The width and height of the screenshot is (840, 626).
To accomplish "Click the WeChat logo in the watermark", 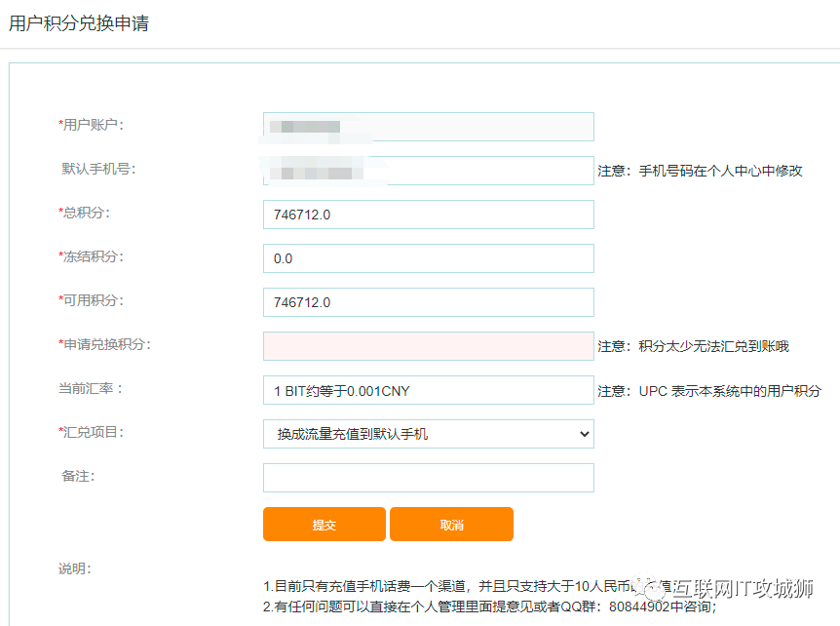I will 647,588.
